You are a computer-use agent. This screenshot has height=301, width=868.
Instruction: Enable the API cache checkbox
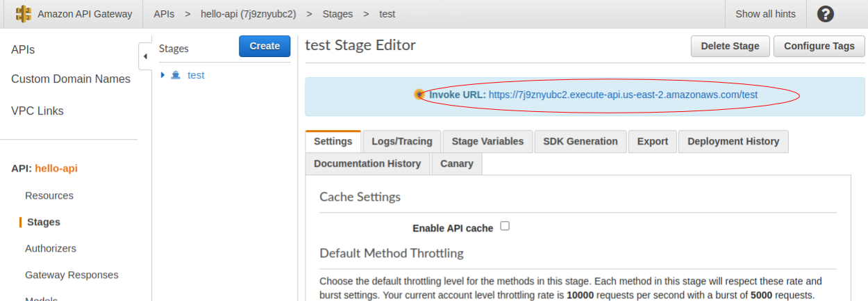505,226
